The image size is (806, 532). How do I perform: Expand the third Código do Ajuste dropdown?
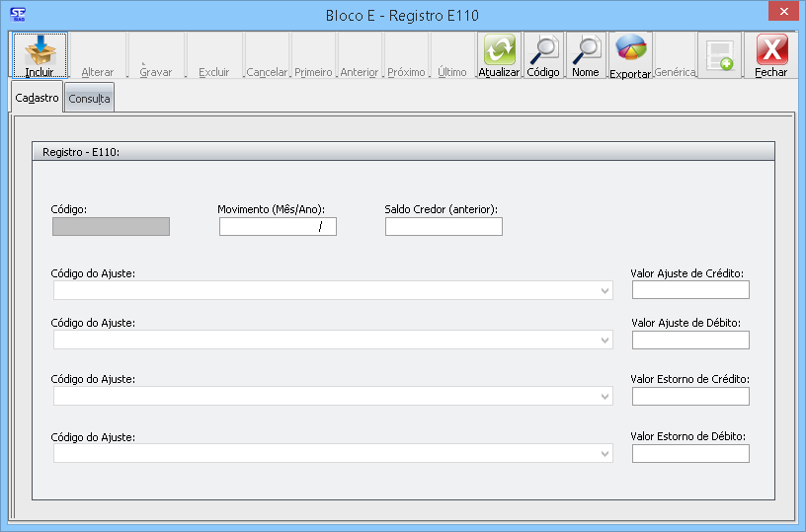(x=604, y=396)
